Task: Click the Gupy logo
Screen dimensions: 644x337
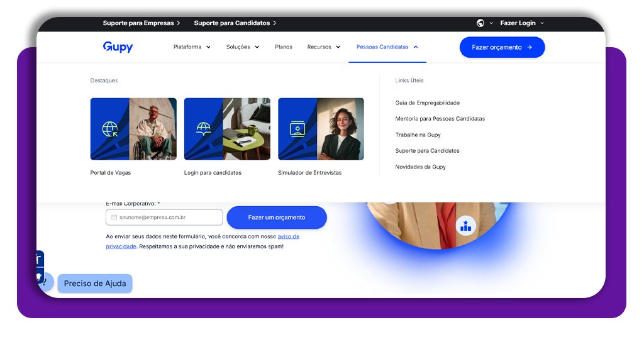Action: click(x=118, y=47)
